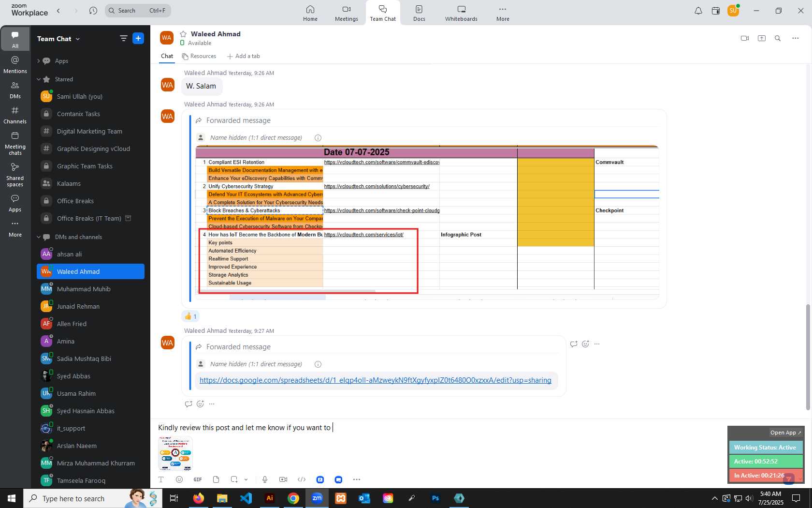The image size is (812, 508).
Task: Open the Whiteboards tab
Action: click(461, 13)
